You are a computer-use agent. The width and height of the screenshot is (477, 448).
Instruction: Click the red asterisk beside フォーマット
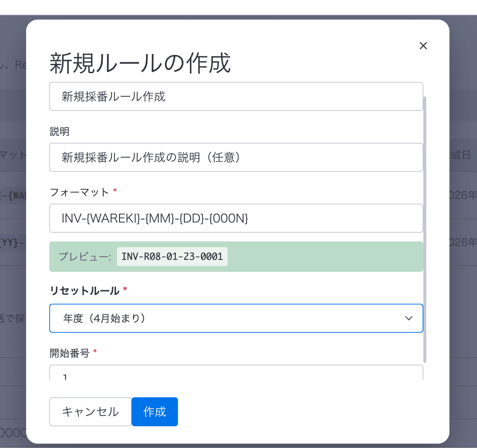(x=115, y=191)
